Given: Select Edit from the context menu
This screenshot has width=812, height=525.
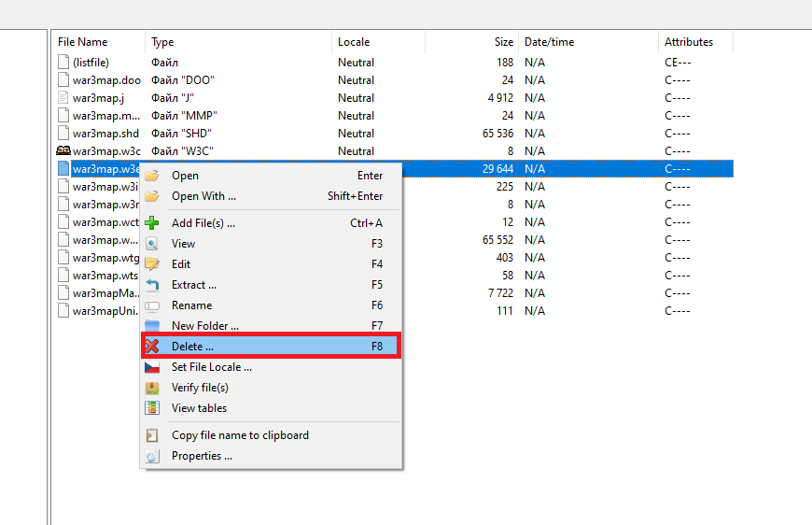Looking at the screenshot, I should tap(271, 264).
